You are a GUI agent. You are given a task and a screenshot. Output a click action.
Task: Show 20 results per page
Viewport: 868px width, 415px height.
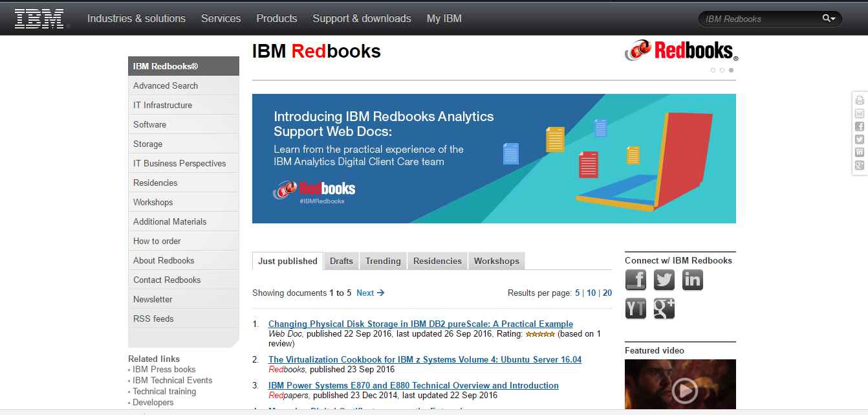[607, 293]
